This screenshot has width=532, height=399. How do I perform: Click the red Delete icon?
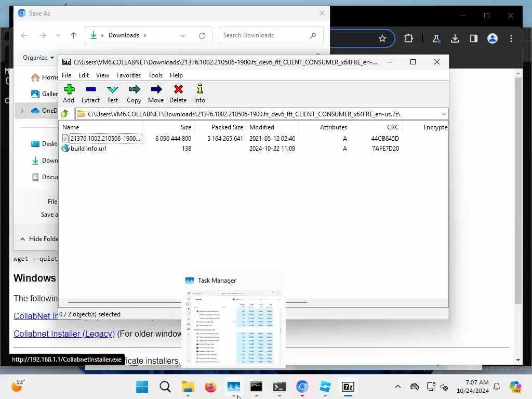(x=178, y=94)
